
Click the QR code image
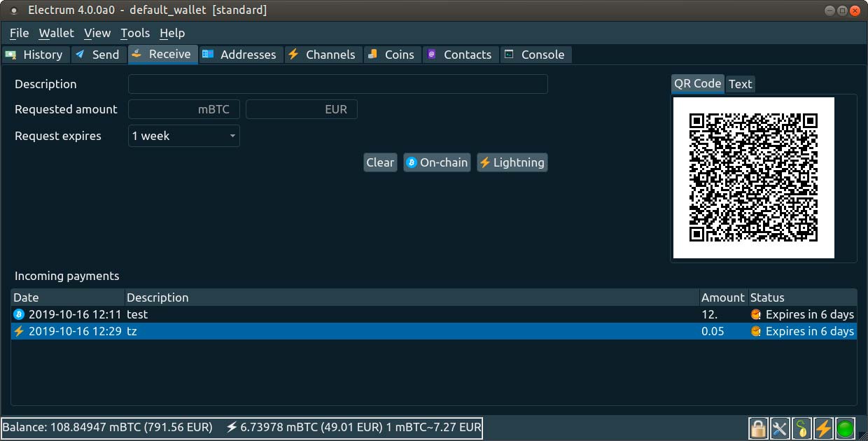click(x=754, y=177)
